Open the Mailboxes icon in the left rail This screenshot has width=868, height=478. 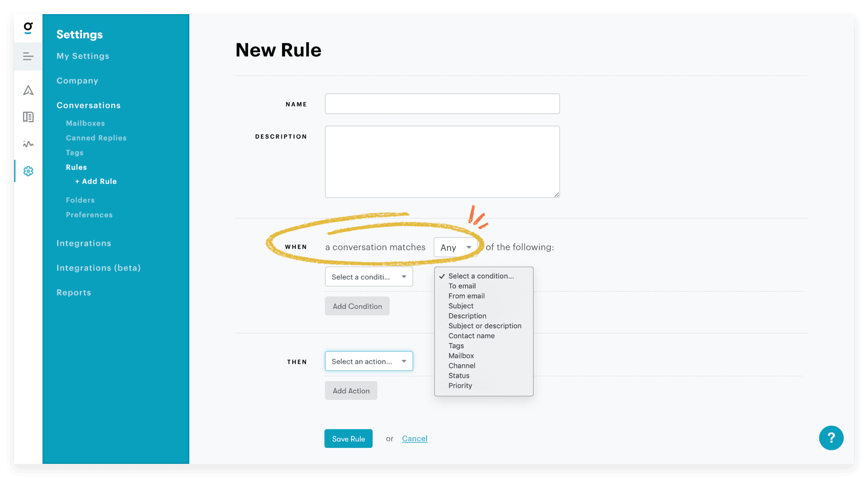(x=28, y=56)
